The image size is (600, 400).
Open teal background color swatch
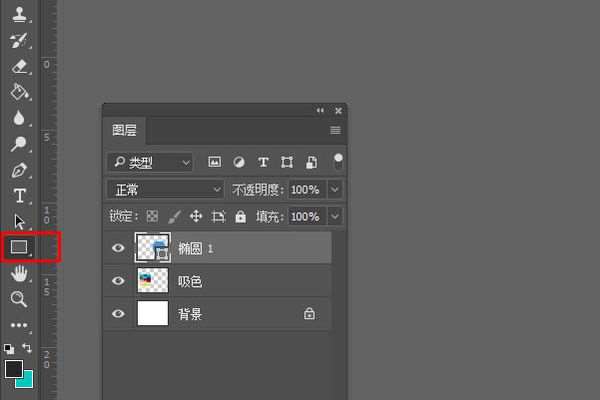27,381
